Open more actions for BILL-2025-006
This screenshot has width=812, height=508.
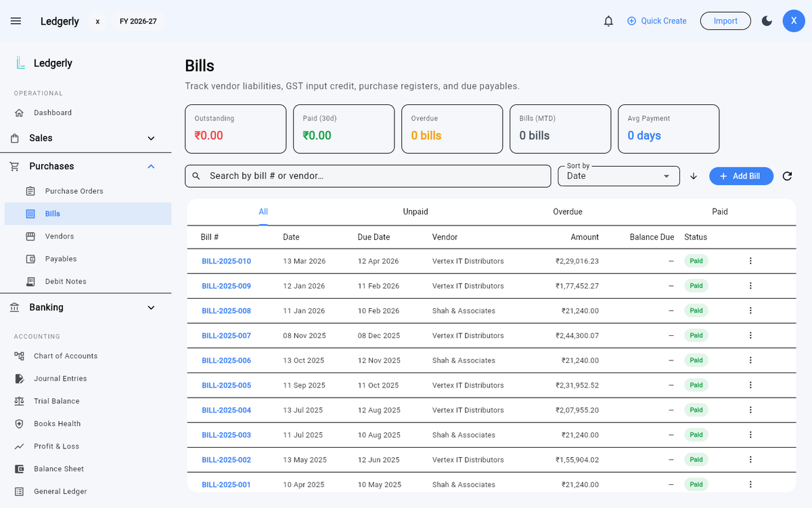750,360
